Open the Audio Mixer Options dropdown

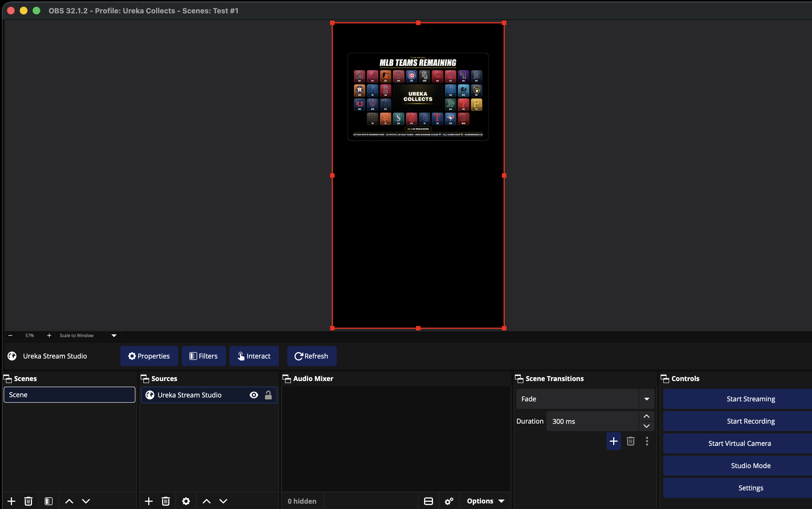pyautogui.click(x=485, y=501)
